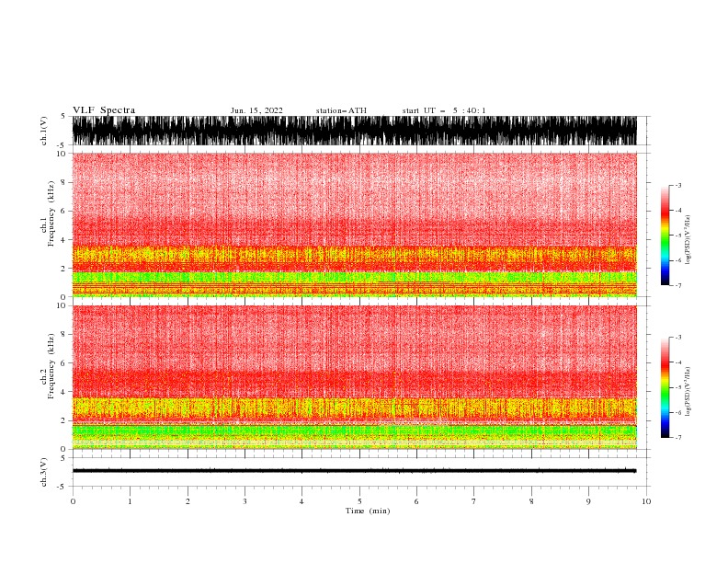Click the "4" kHz tick on ch.1 frequency axis
Screen dimensions: 728x563
coord(63,240)
